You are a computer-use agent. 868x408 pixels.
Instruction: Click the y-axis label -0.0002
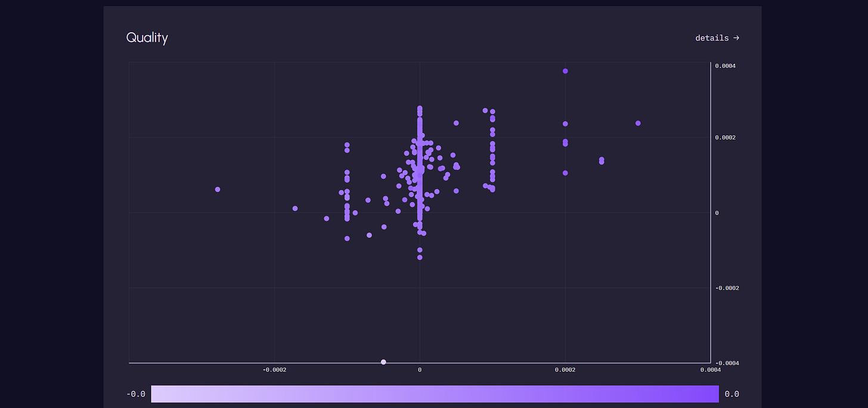click(727, 288)
